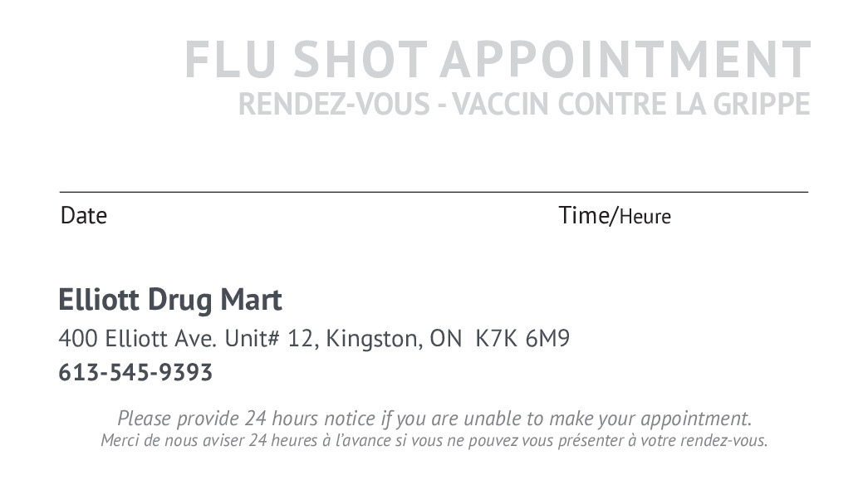Click the word APPOINTMENT in the title

pyautogui.click(x=625, y=59)
